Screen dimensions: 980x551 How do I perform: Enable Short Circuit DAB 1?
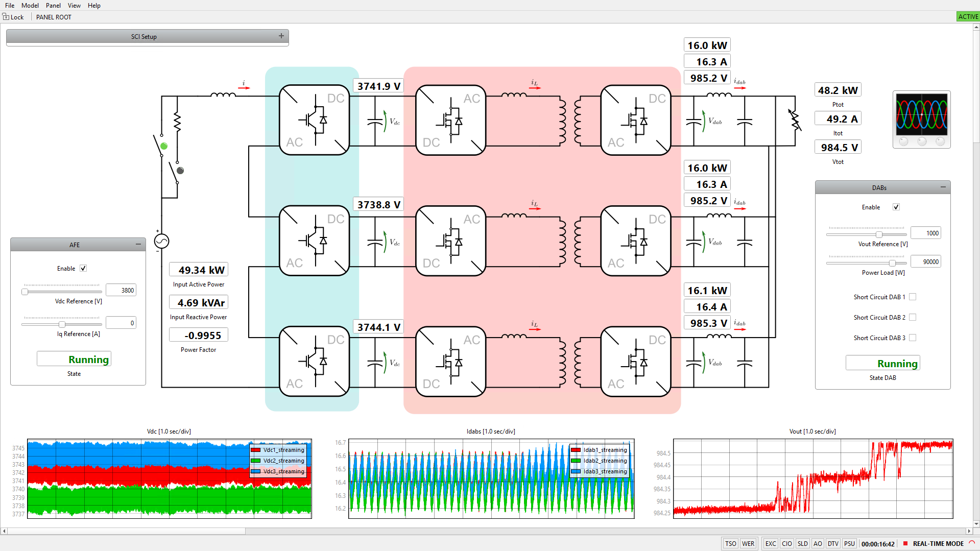(x=913, y=297)
